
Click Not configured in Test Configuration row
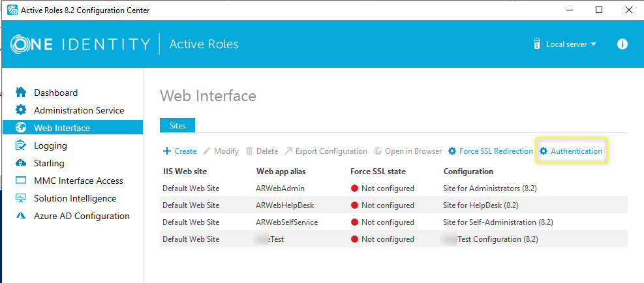(388, 239)
